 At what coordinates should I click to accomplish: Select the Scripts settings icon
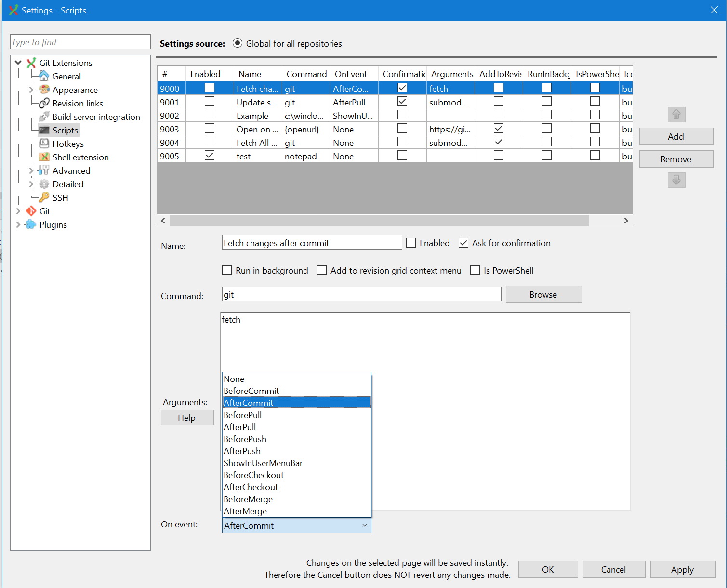(44, 130)
